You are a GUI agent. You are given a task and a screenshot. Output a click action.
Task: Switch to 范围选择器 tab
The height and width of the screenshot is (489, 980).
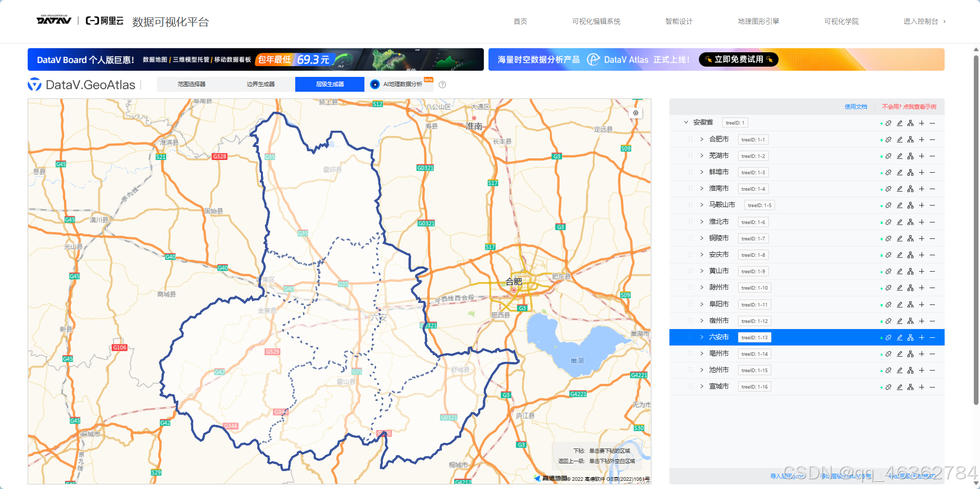pyautogui.click(x=191, y=84)
